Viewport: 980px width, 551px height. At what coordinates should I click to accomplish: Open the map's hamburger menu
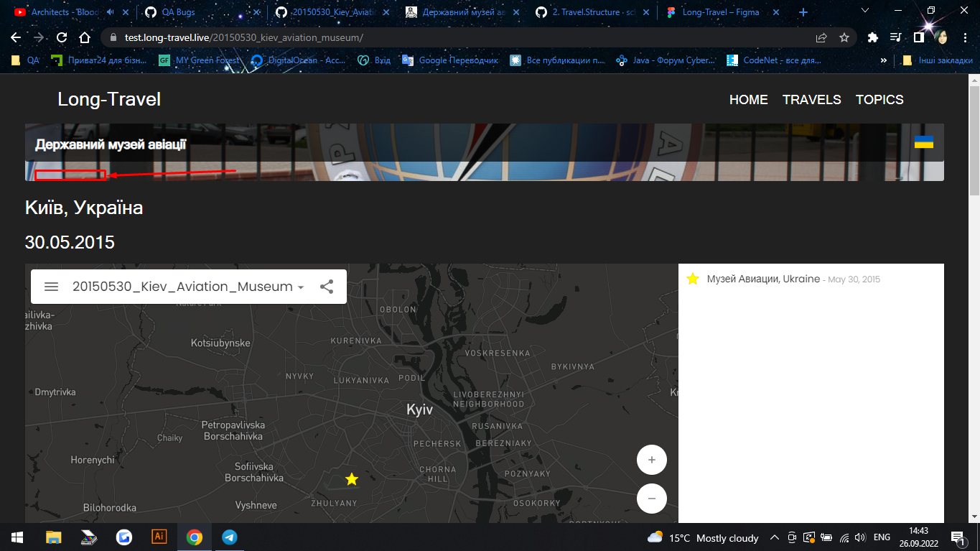click(x=51, y=286)
